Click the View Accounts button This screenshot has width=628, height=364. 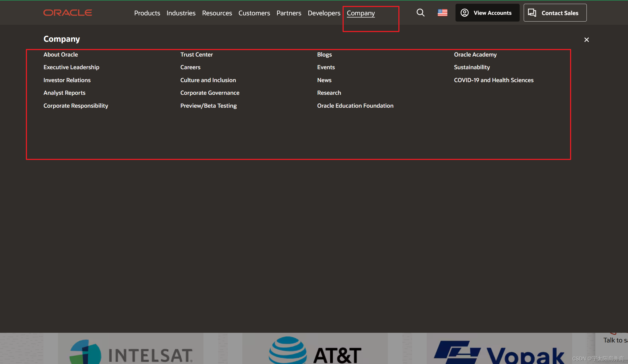(x=487, y=13)
